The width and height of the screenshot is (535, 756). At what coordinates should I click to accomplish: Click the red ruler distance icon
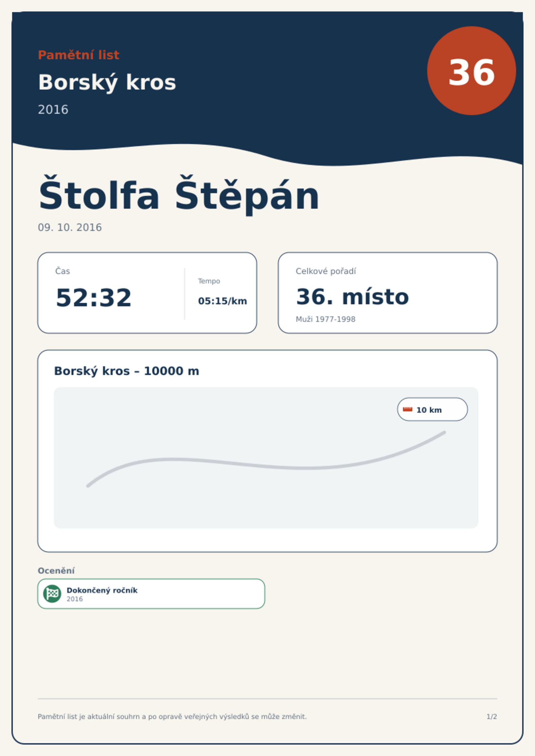[x=408, y=409]
